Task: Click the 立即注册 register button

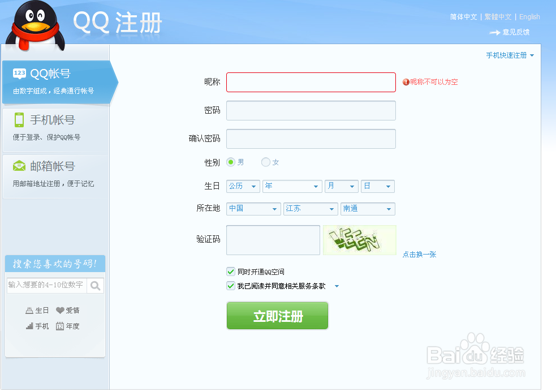Action: click(277, 316)
